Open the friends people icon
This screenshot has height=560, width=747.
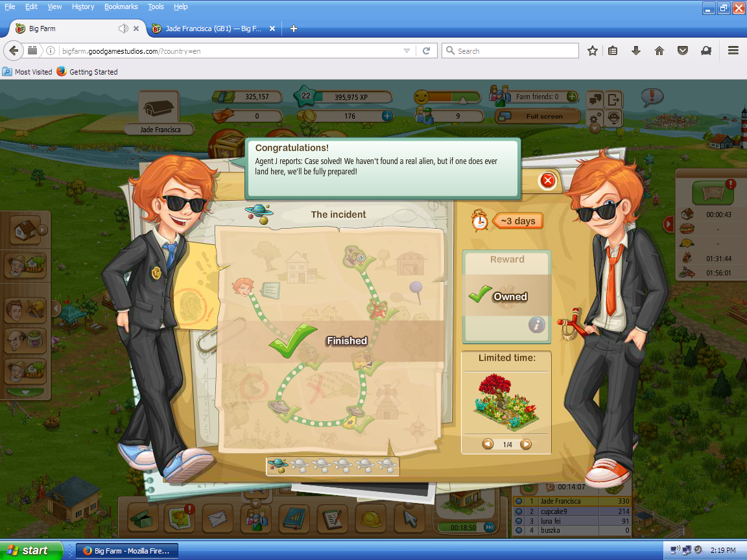point(256,519)
